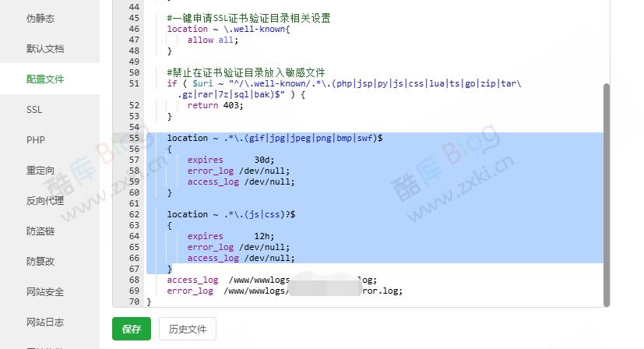Click 'access_log /dev/null;' on line 59
The width and height of the screenshot is (644, 349).
point(241,182)
